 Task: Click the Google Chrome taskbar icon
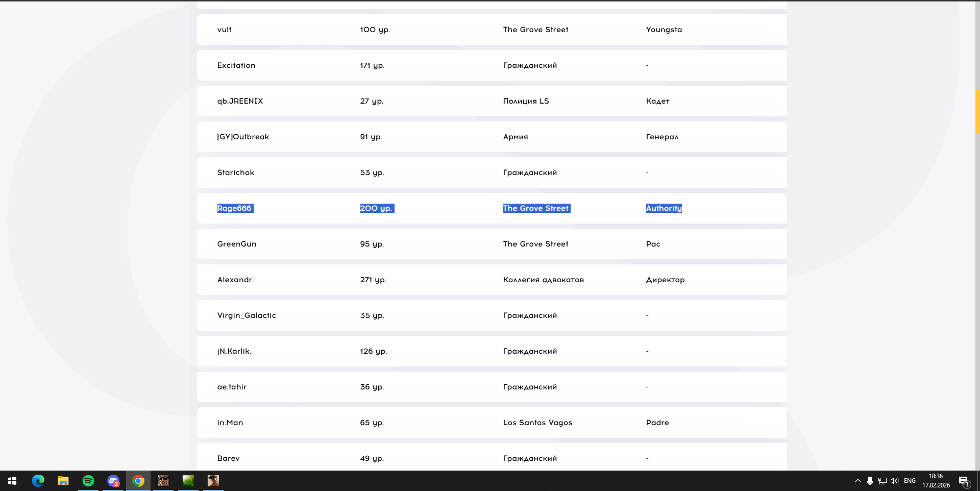pos(138,481)
